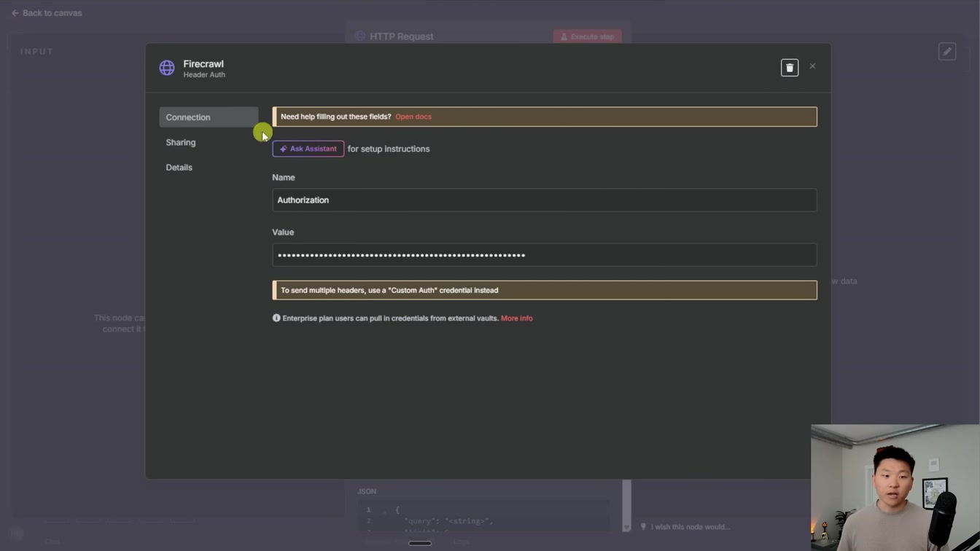980x551 pixels.
Task: Switch to the Details tab
Action: point(179,168)
